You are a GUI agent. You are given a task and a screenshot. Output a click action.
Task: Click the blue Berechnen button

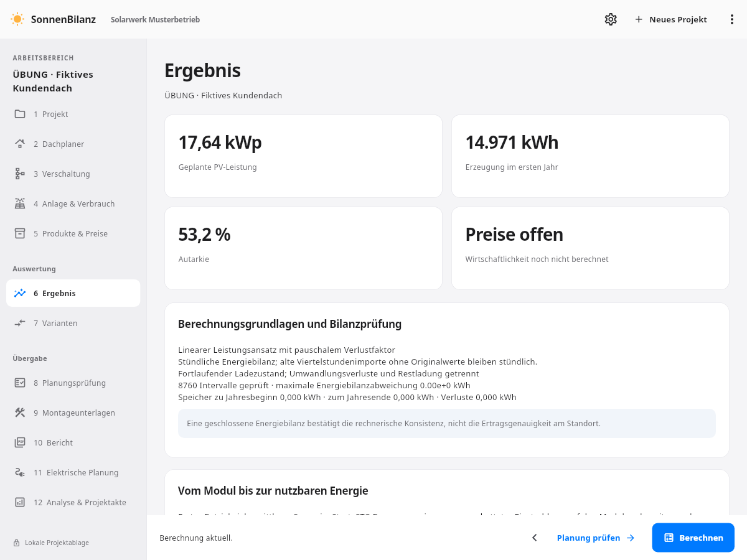tap(693, 538)
